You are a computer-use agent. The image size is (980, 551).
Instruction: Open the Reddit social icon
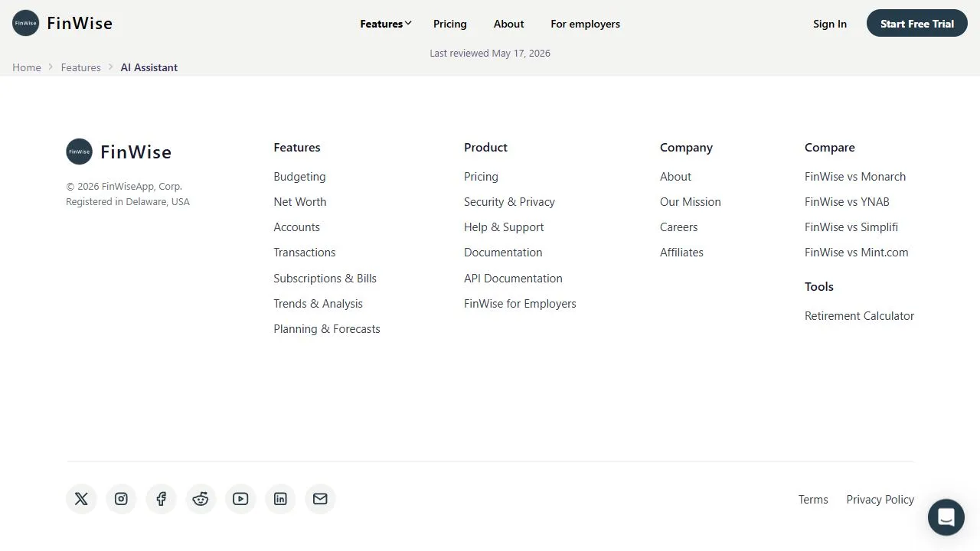(x=201, y=499)
